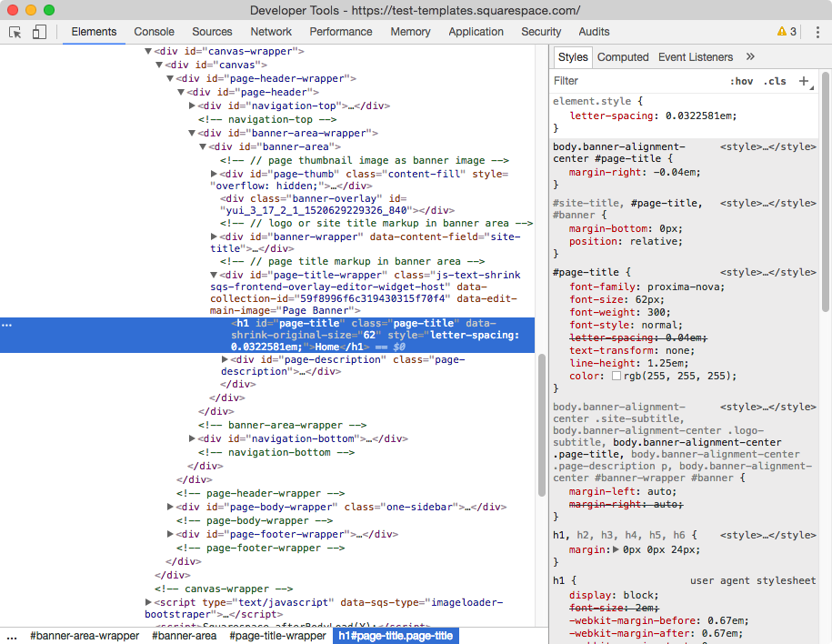Open the Sources tab

click(212, 32)
